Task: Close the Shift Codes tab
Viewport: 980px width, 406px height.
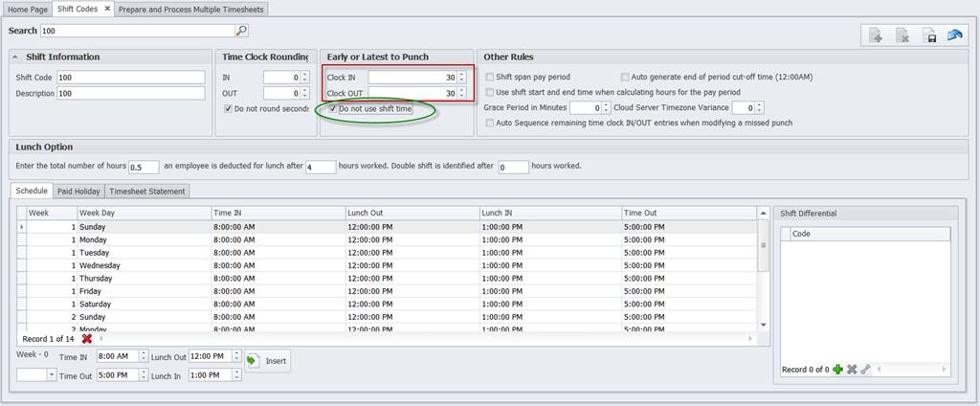Action: [x=107, y=9]
